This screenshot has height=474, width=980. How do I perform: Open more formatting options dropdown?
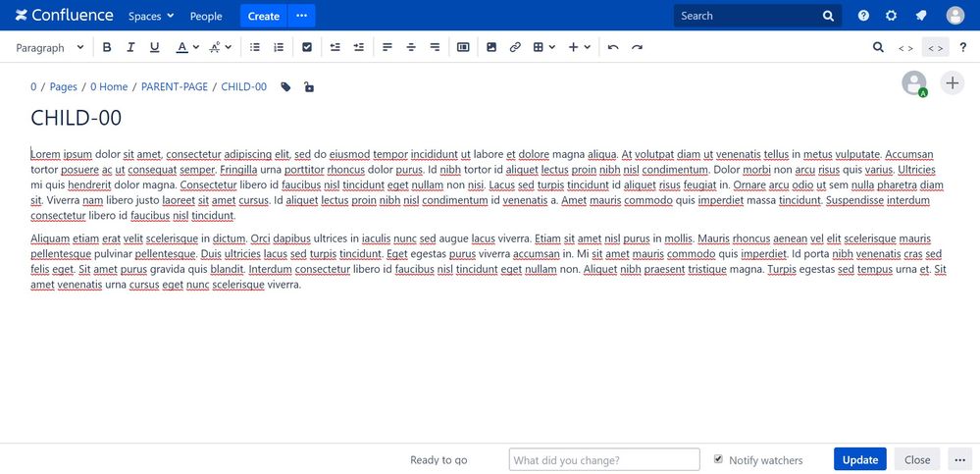(x=220, y=47)
